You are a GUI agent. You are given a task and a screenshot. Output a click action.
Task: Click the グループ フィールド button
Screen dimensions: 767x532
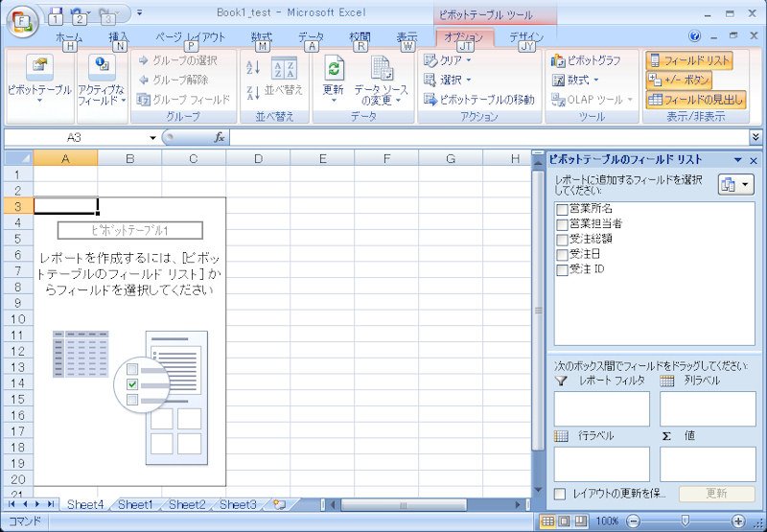click(183, 100)
